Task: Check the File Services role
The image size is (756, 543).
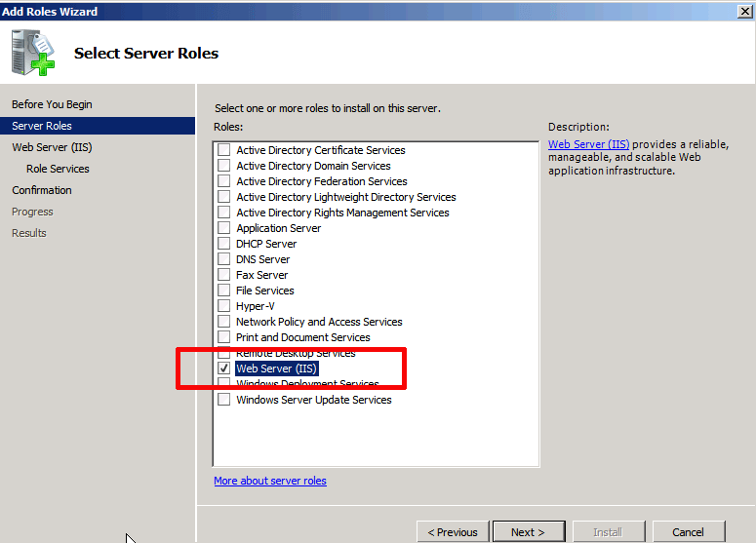Action: [x=223, y=291]
